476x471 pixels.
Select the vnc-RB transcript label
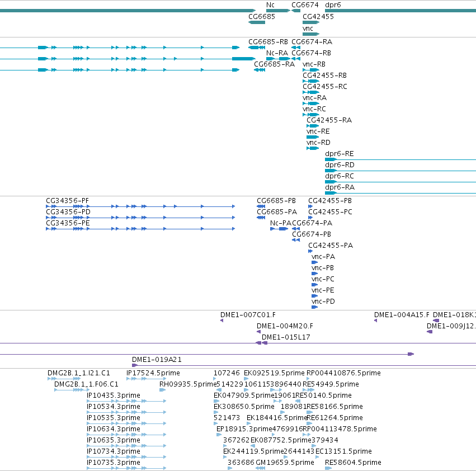pos(314,64)
